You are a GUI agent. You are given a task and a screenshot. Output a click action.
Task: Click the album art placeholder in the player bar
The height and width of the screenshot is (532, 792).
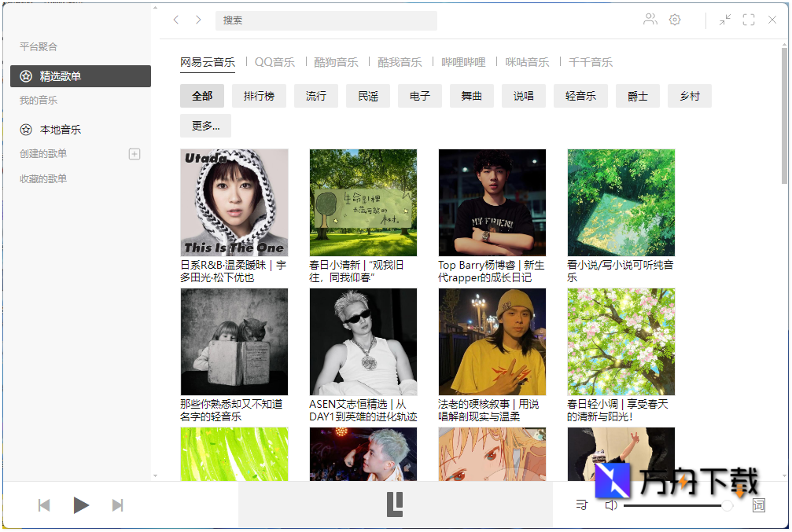pos(395,504)
